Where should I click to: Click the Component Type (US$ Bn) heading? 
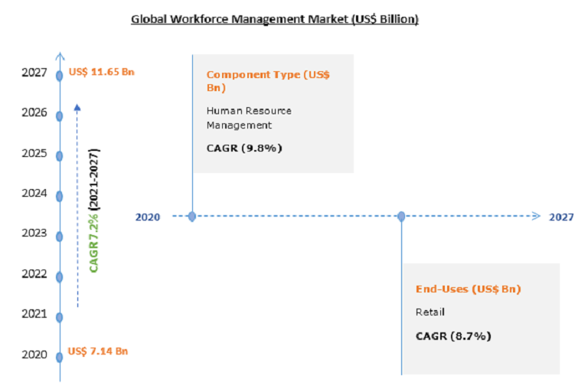pos(268,80)
